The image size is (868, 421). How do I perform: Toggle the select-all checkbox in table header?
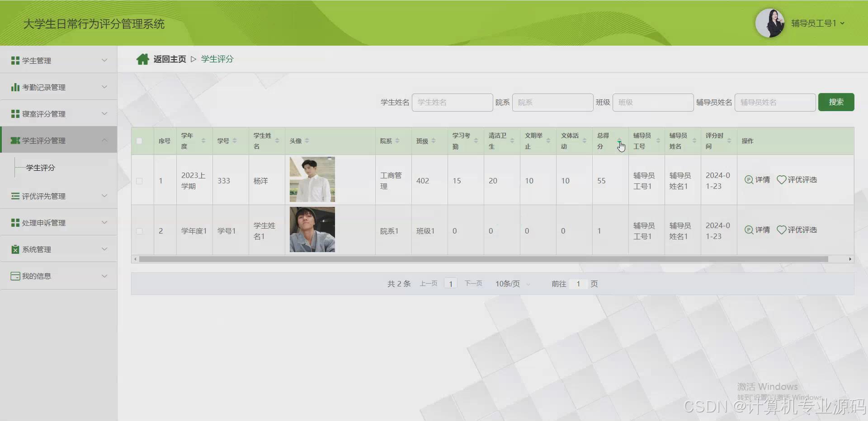point(139,141)
